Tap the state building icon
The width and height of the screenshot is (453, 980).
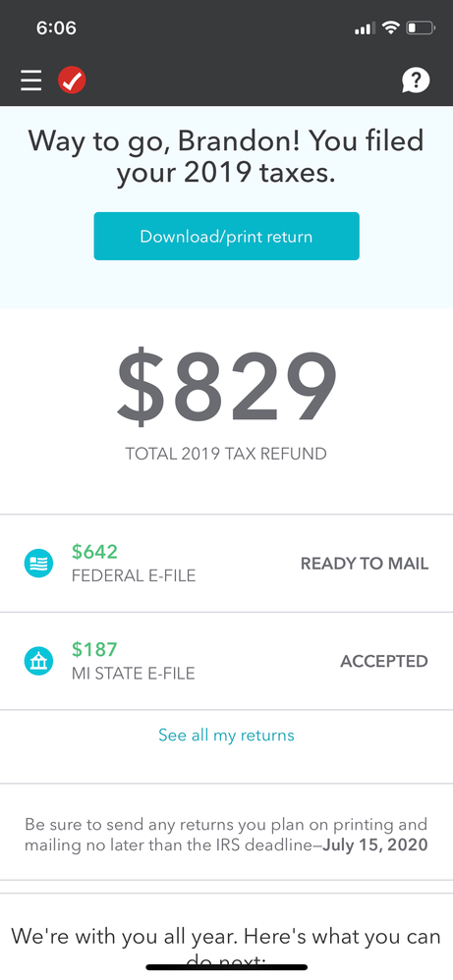[38, 661]
